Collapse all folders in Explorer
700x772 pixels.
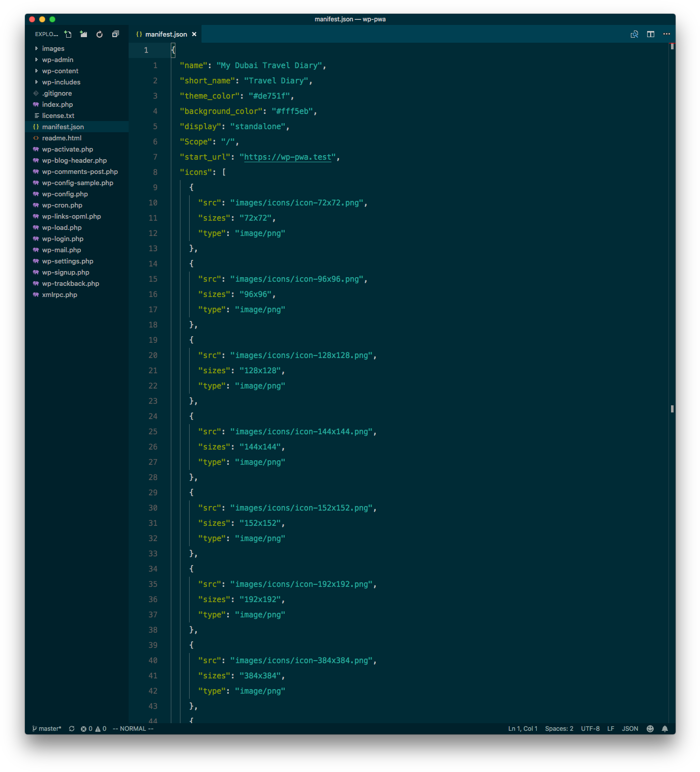[115, 34]
